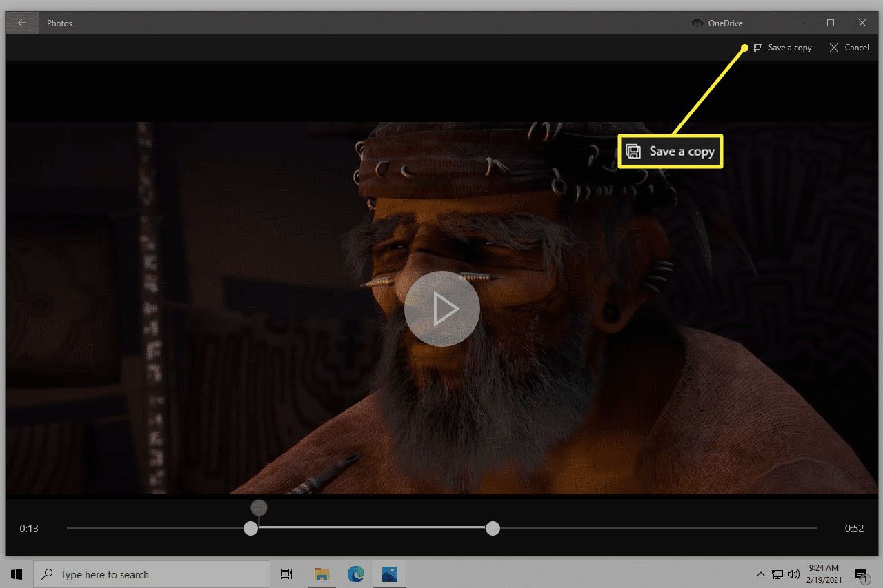Screen dimensions: 883x588
Task: Open the clock showing 9:24 AM
Action: tap(823, 574)
